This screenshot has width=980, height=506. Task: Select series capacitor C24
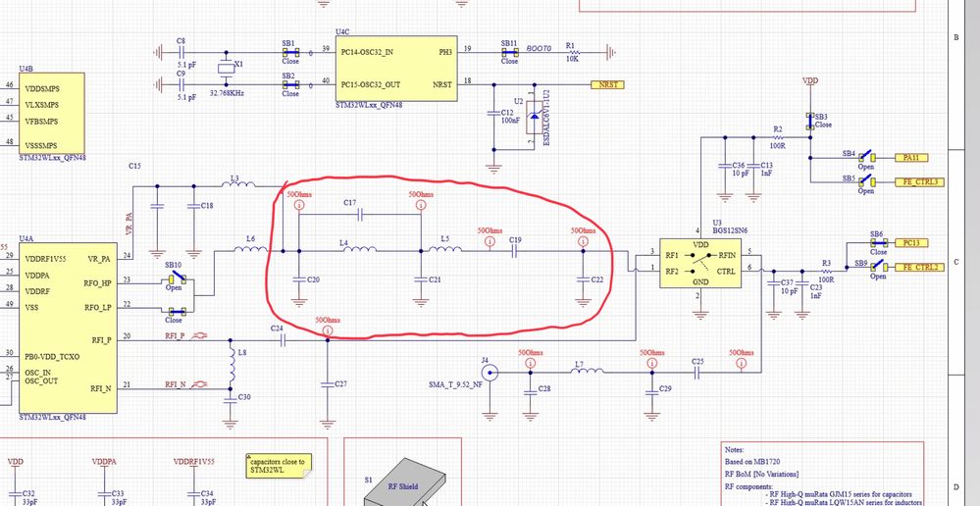(x=283, y=340)
